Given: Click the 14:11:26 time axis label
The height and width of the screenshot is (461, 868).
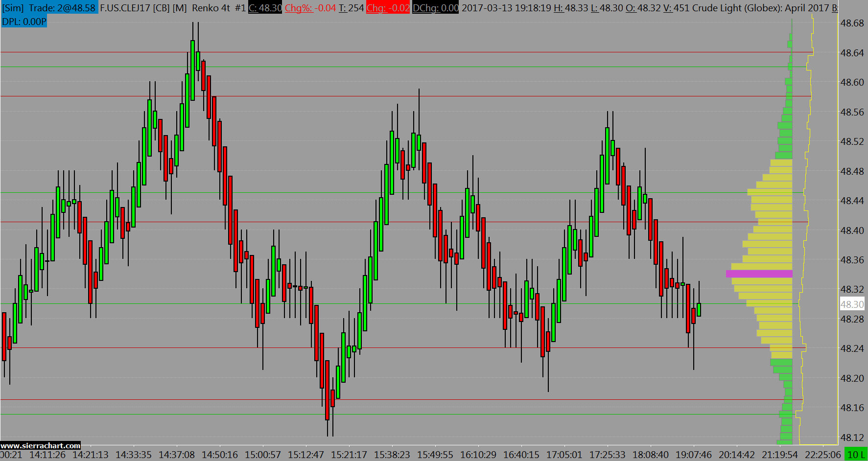Looking at the screenshot, I should (x=47, y=455).
